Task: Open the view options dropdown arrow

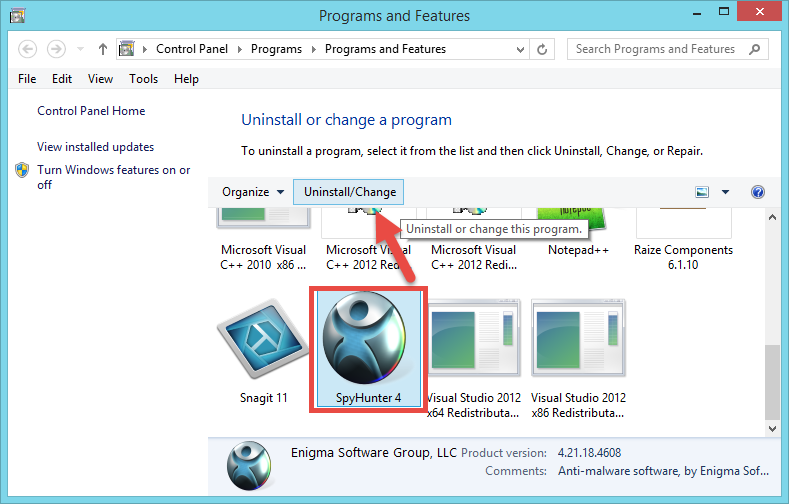Action: [725, 192]
